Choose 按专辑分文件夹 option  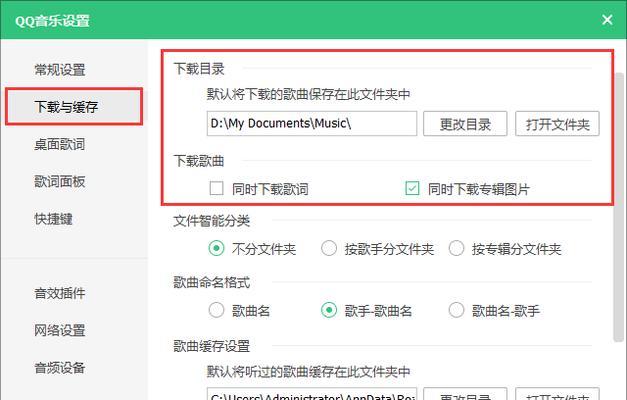[x=456, y=248]
